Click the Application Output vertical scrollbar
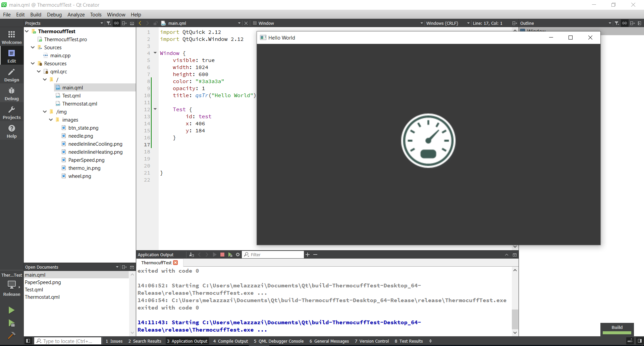The image size is (644, 346). pyautogui.click(x=515, y=319)
